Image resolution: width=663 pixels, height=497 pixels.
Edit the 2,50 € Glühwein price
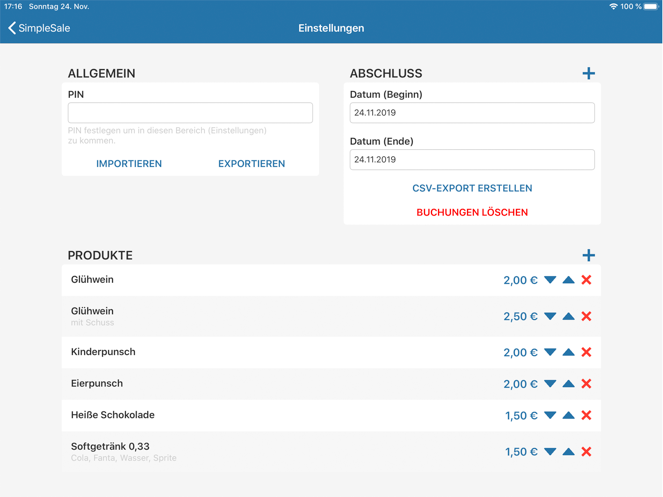[x=520, y=316]
